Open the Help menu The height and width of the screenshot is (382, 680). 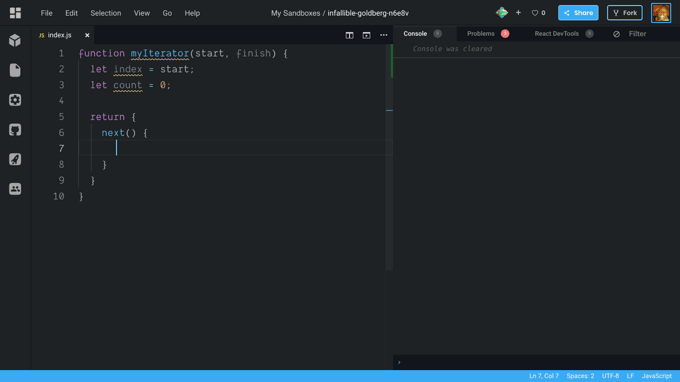(192, 13)
